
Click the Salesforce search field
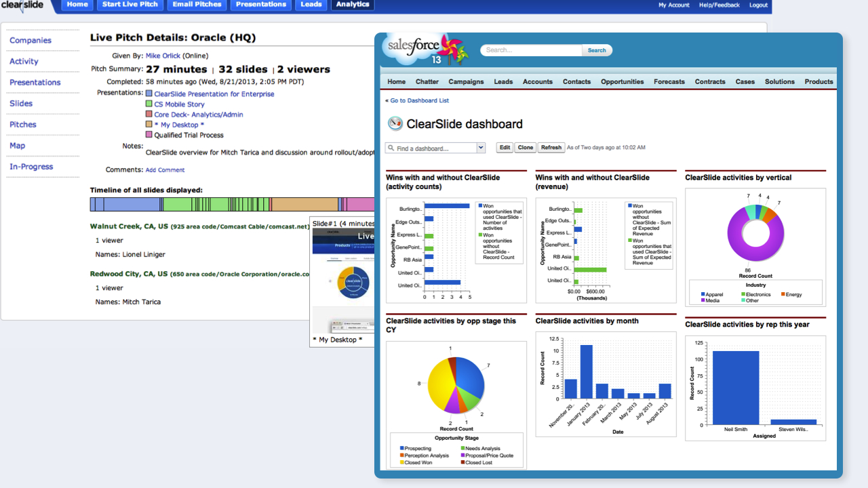531,50
